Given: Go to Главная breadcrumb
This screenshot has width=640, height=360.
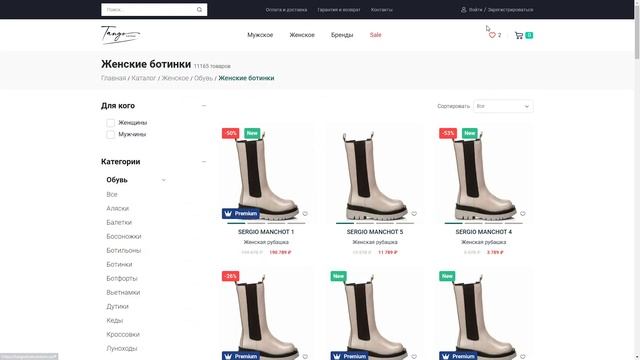Looking at the screenshot, I should pyautogui.click(x=113, y=78).
